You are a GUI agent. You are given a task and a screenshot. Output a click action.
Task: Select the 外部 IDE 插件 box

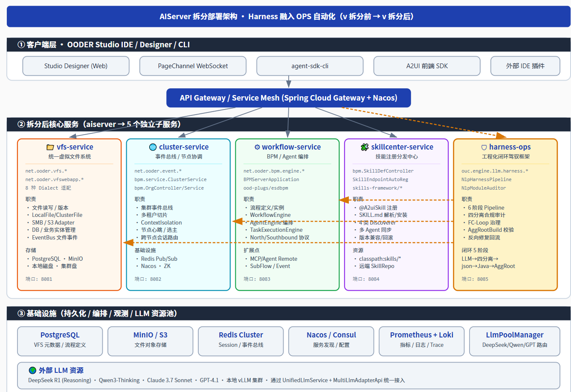click(525, 66)
